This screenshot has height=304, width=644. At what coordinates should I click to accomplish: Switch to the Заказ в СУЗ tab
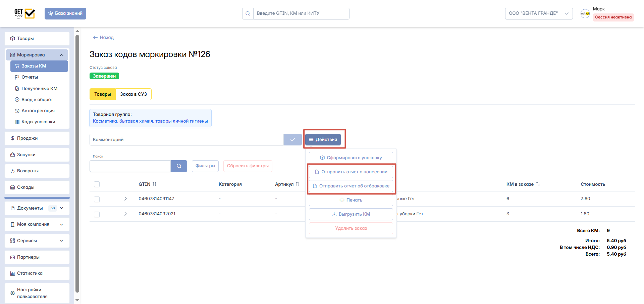[x=133, y=94]
